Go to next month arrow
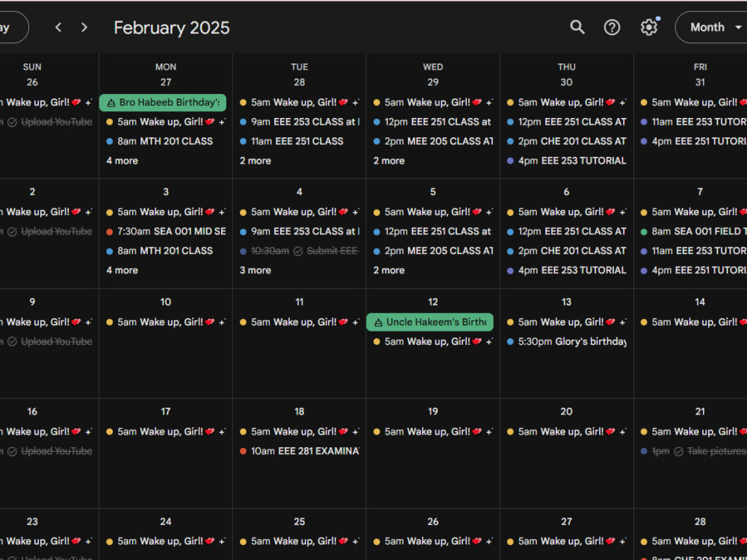The image size is (747, 560). pyautogui.click(x=84, y=27)
